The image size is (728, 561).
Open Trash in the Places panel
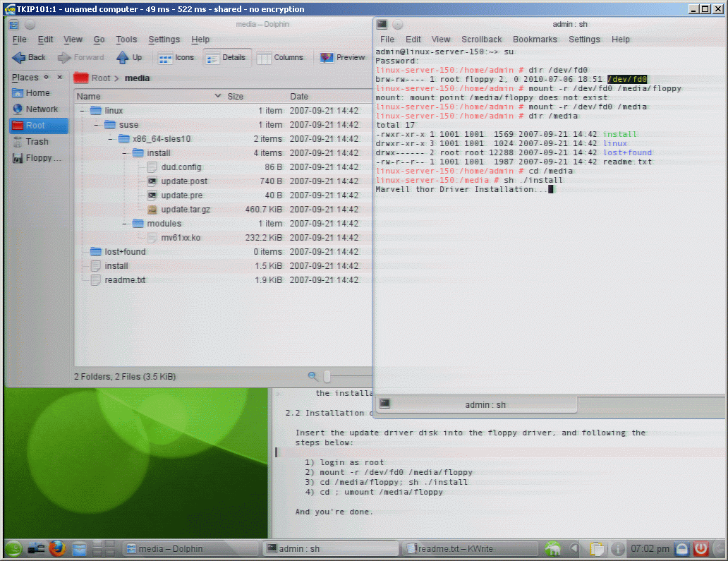pos(39,142)
